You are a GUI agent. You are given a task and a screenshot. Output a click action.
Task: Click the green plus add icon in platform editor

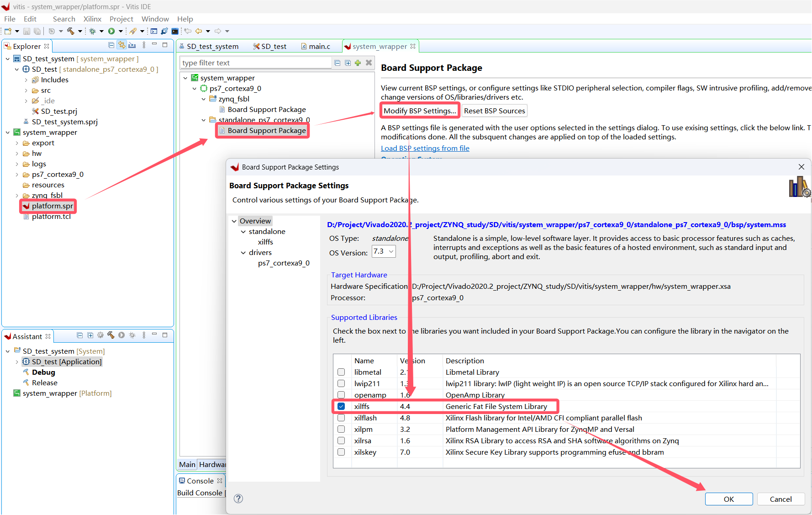coord(358,63)
